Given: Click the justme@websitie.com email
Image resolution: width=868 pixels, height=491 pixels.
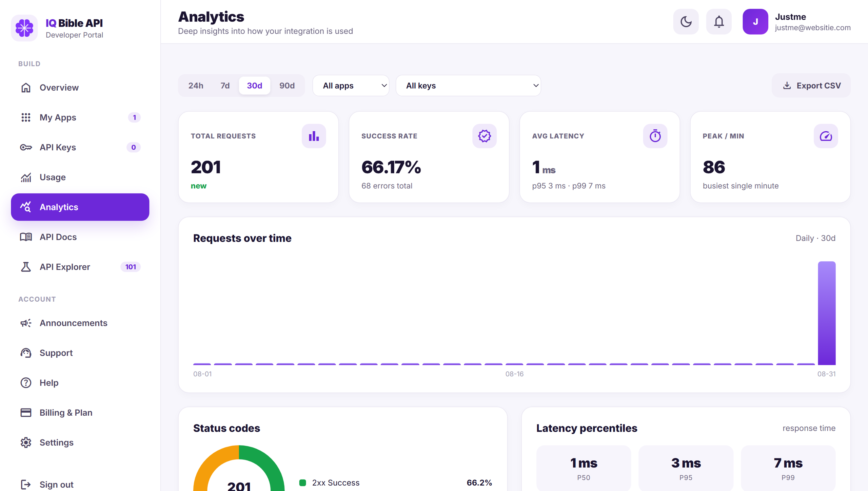Looking at the screenshot, I should pos(813,28).
